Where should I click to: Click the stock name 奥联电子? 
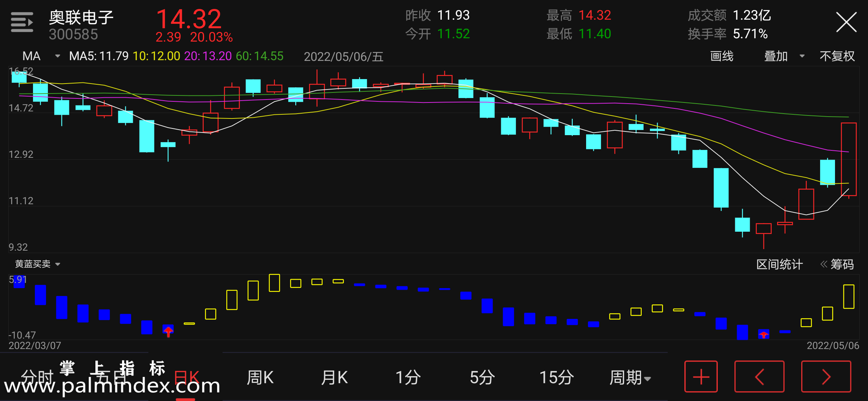pos(81,17)
